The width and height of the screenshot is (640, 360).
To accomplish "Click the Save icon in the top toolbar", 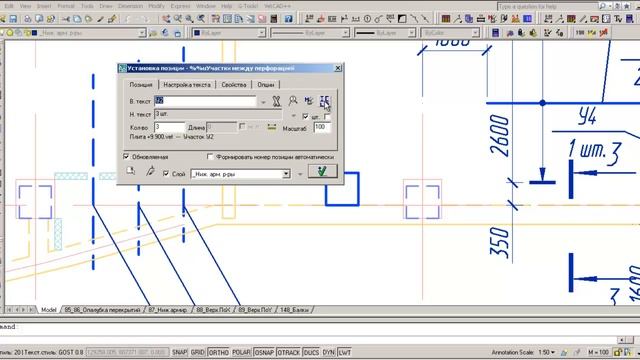I will (x=13, y=19).
